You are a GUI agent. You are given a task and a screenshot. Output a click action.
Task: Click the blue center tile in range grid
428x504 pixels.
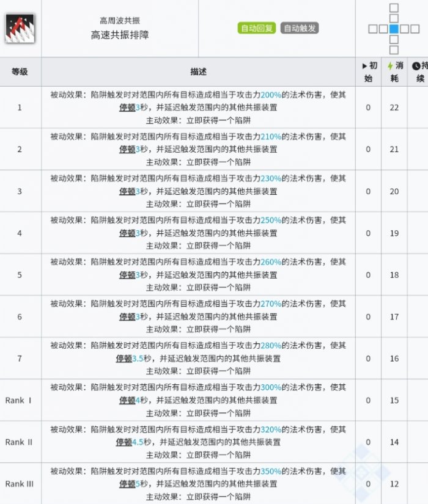point(394,29)
